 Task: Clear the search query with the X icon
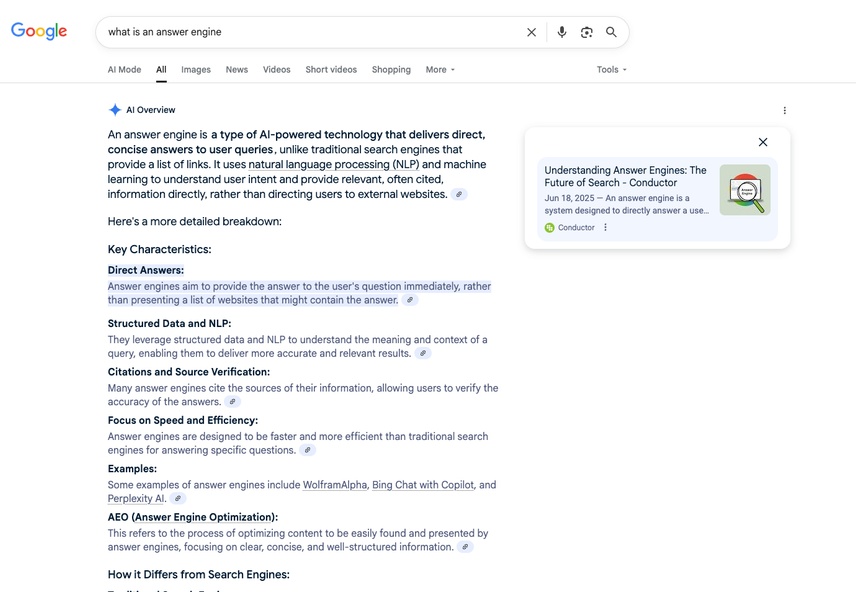531,32
